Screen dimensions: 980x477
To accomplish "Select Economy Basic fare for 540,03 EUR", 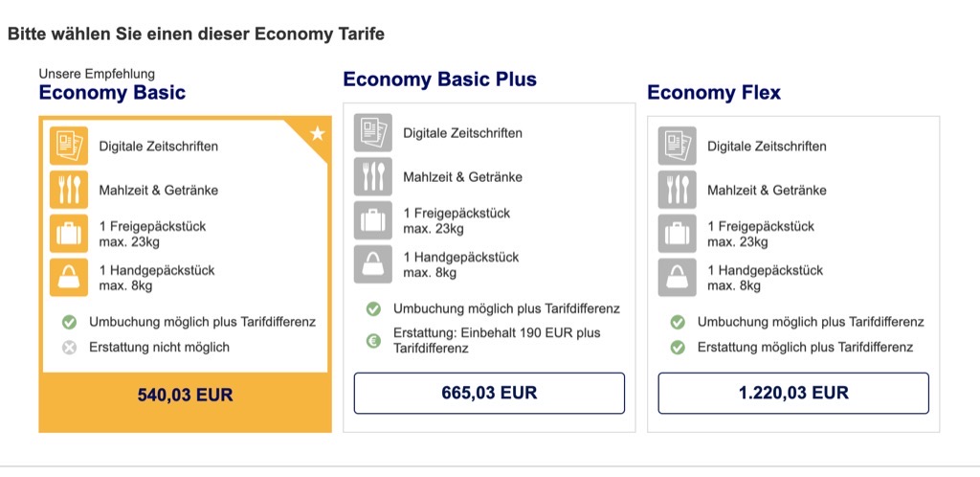I will 185,394.
